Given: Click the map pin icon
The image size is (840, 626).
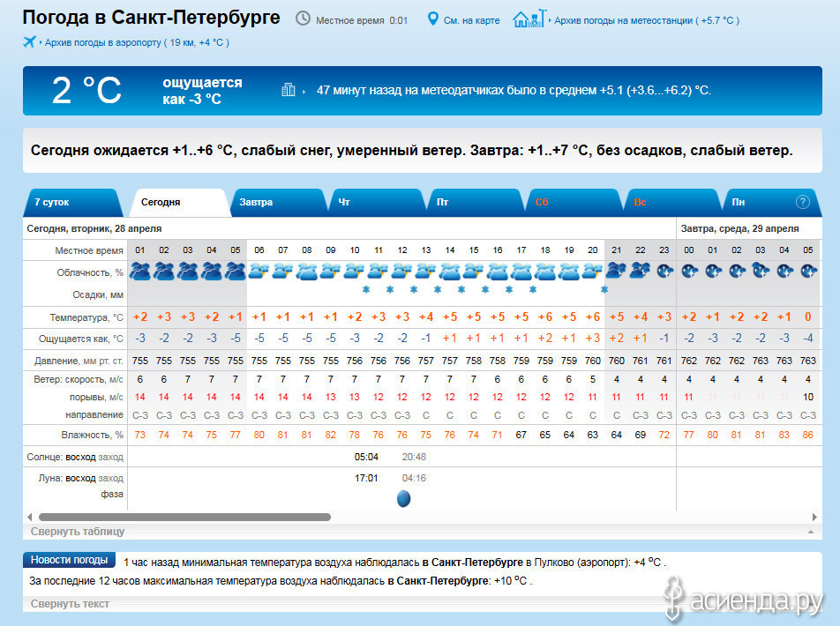Looking at the screenshot, I should click(x=432, y=19).
